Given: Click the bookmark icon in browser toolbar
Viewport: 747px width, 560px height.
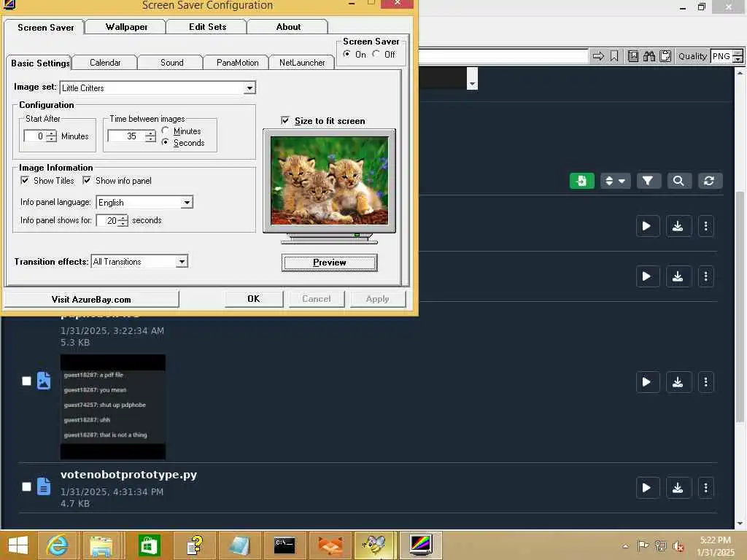Looking at the screenshot, I should tap(614, 56).
